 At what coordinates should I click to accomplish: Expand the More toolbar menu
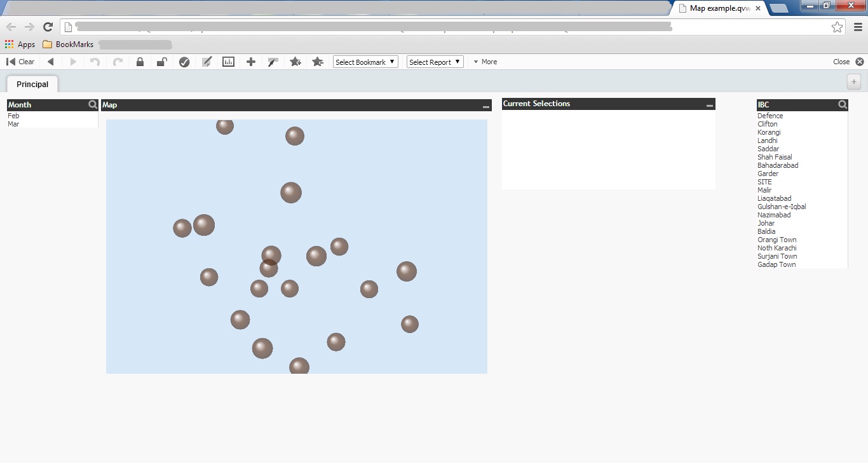pos(485,62)
